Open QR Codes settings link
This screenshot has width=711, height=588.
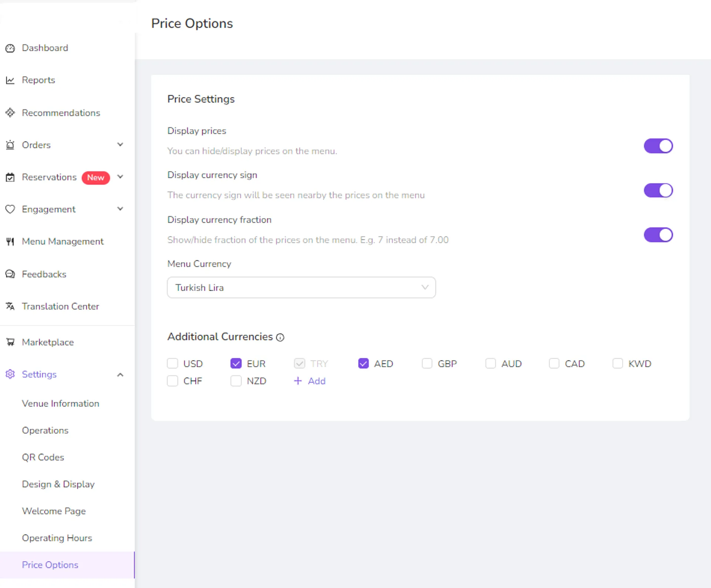point(43,457)
